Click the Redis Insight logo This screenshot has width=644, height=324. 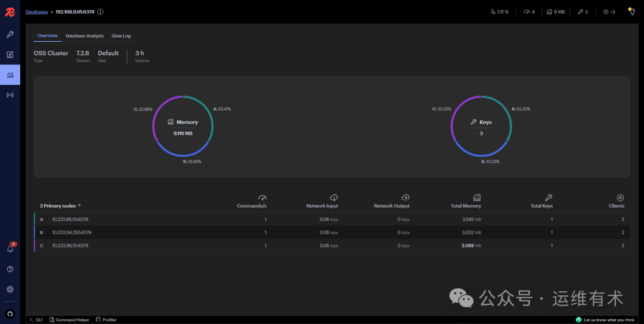tap(10, 13)
